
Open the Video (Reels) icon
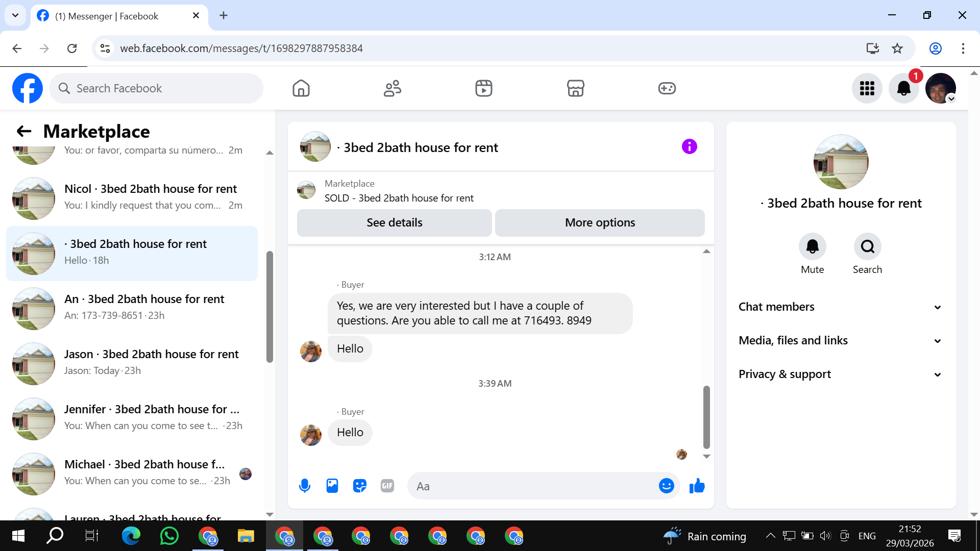pyautogui.click(x=484, y=88)
